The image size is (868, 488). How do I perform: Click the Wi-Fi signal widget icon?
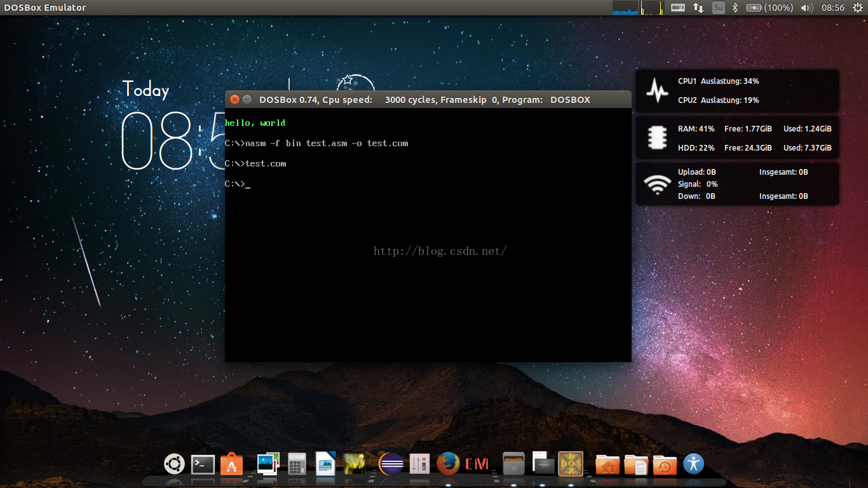click(658, 185)
